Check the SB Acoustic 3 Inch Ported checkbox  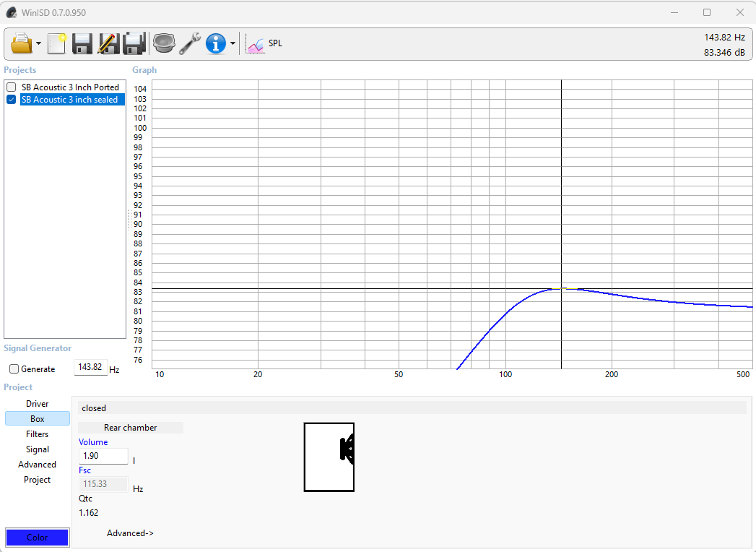click(x=12, y=87)
